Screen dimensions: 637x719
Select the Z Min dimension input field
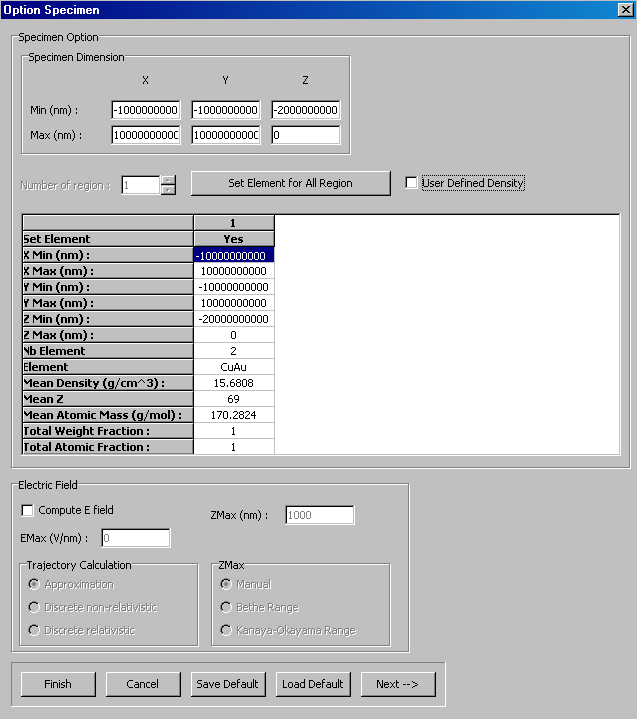tap(306, 110)
